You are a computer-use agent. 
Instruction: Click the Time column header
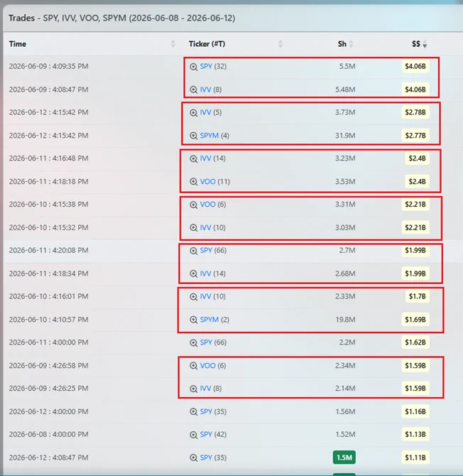[x=18, y=44]
